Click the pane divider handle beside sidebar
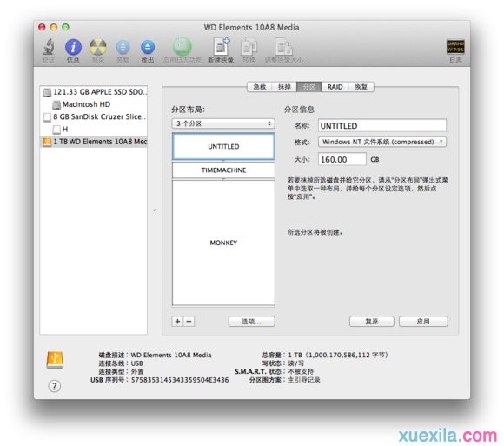 pyautogui.click(x=155, y=210)
